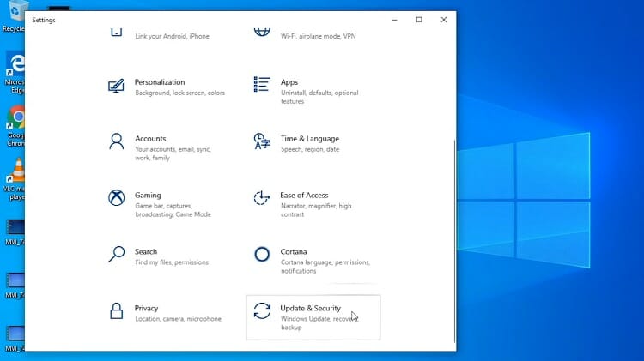This screenshot has height=361, width=644.
Task: Click the Settings window vertical scrollbar
Action: (454, 241)
